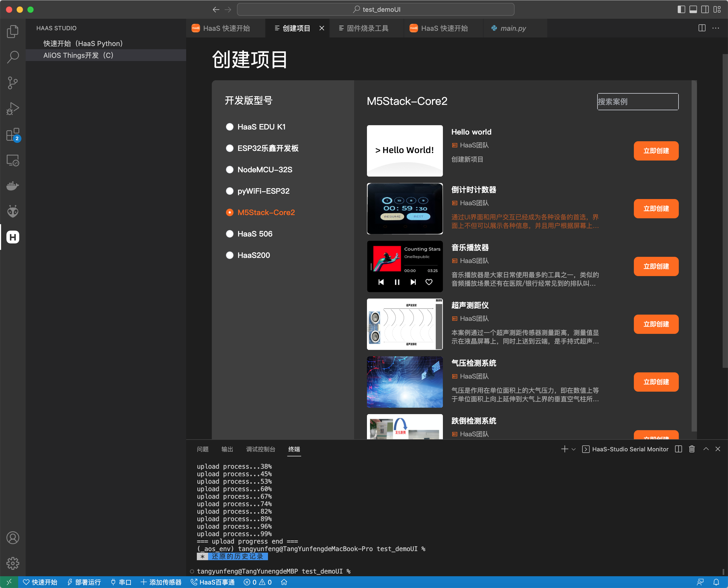Select AliOS Things开发（C）in the sidebar
This screenshot has width=728, height=588.
pos(79,55)
